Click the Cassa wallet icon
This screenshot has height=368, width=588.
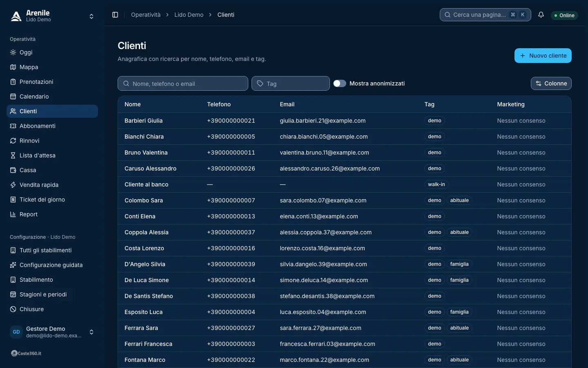(13, 170)
